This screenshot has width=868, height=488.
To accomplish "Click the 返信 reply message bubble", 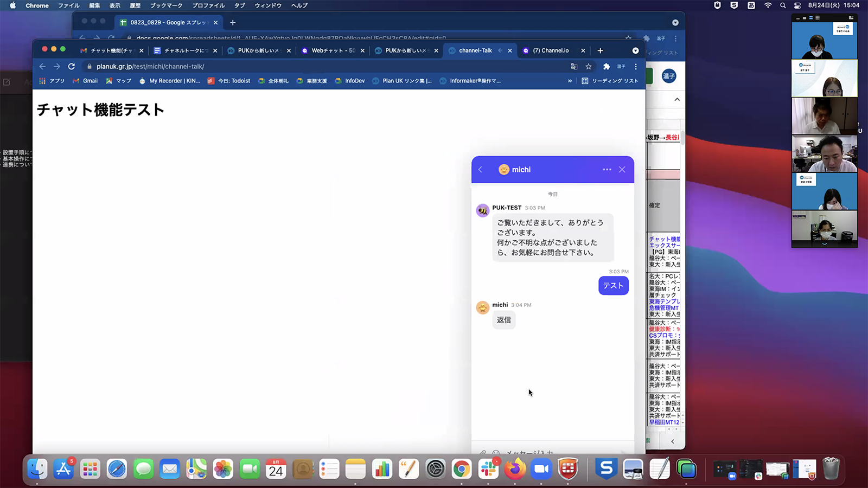I will [x=504, y=320].
